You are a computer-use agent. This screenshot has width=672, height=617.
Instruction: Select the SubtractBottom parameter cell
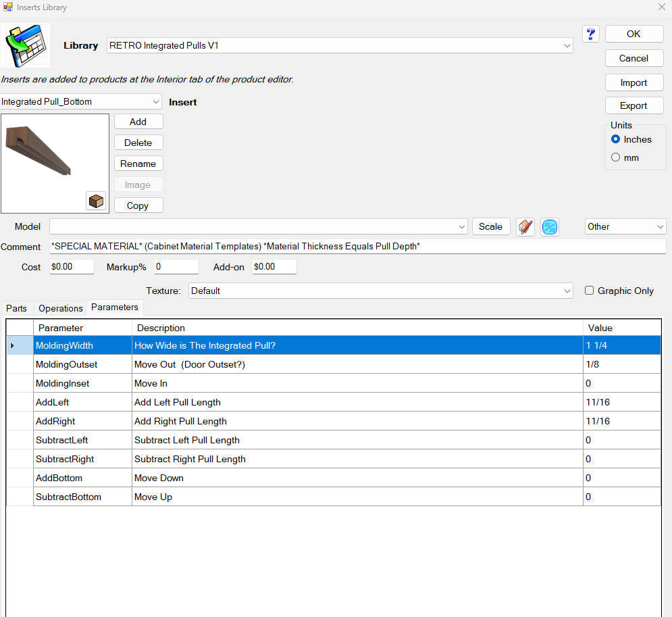point(82,496)
